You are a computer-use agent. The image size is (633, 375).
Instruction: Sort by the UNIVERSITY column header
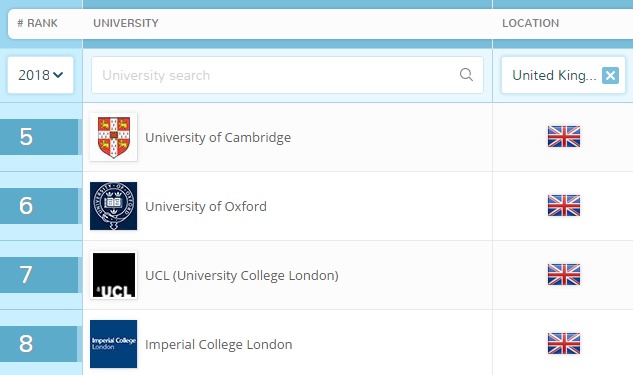click(126, 23)
